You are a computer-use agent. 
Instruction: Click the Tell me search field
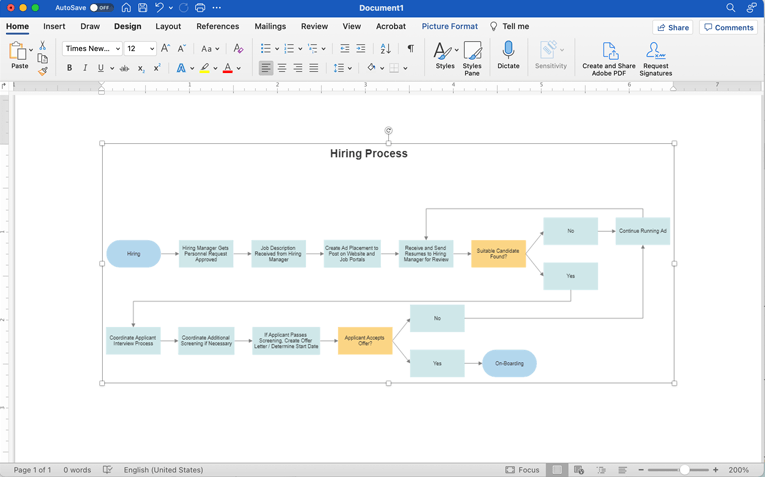510,26
